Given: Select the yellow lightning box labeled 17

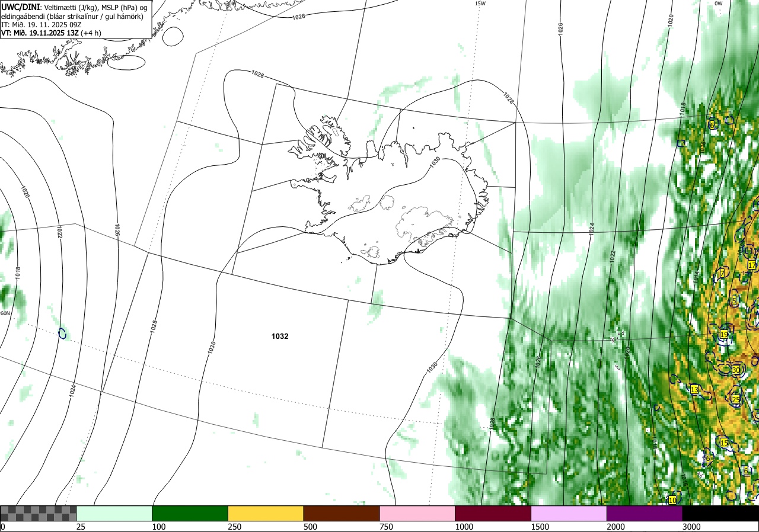Looking at the screenshot, I should 752,265.
